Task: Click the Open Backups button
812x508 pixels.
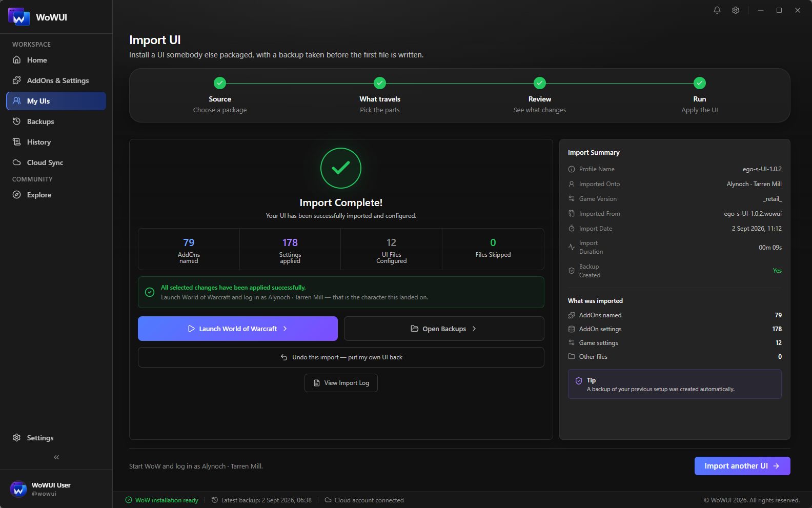Action: pos(444,329)
